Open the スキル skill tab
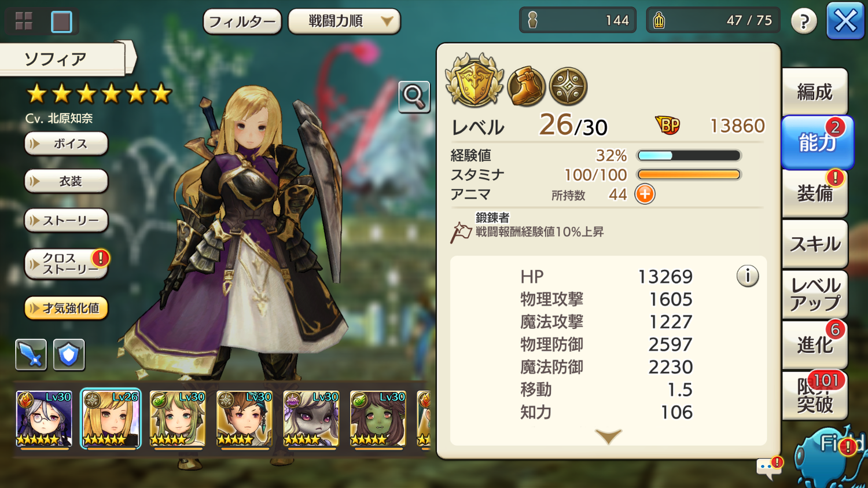Image resolution: width=868 pixels, height=488 pixels. pos(815,244)
